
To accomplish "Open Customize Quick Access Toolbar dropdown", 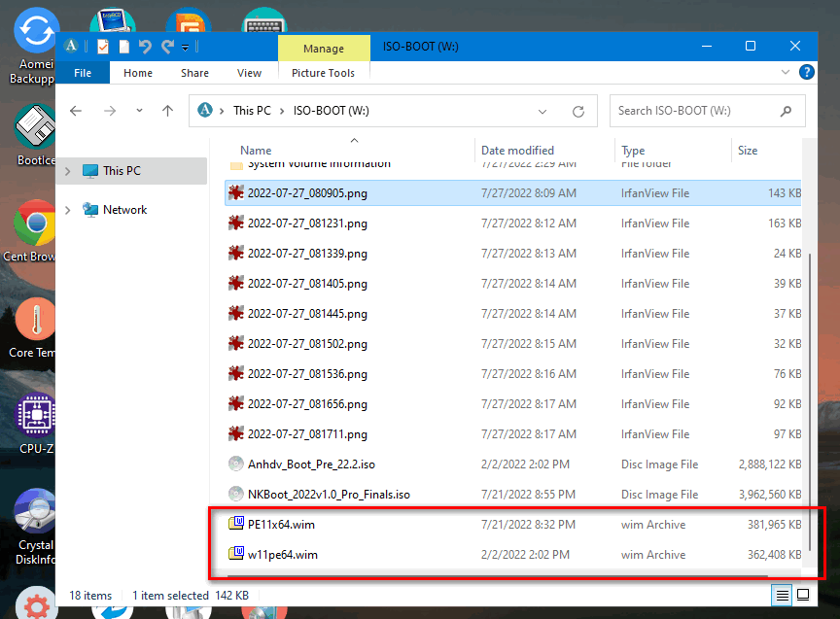I will (185, 48).
